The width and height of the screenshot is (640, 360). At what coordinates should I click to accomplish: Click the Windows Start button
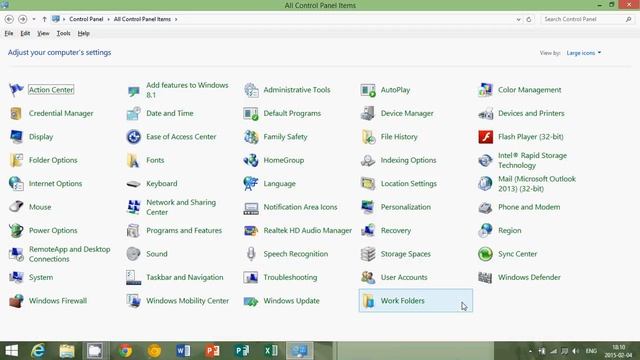pos(11,351)
